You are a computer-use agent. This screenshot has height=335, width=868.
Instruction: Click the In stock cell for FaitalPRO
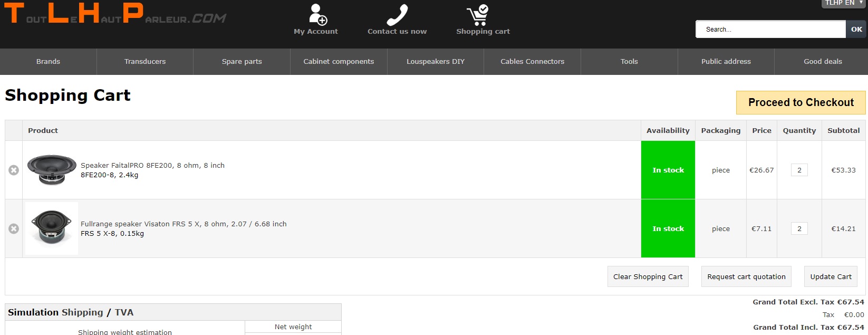pos(668,170)
